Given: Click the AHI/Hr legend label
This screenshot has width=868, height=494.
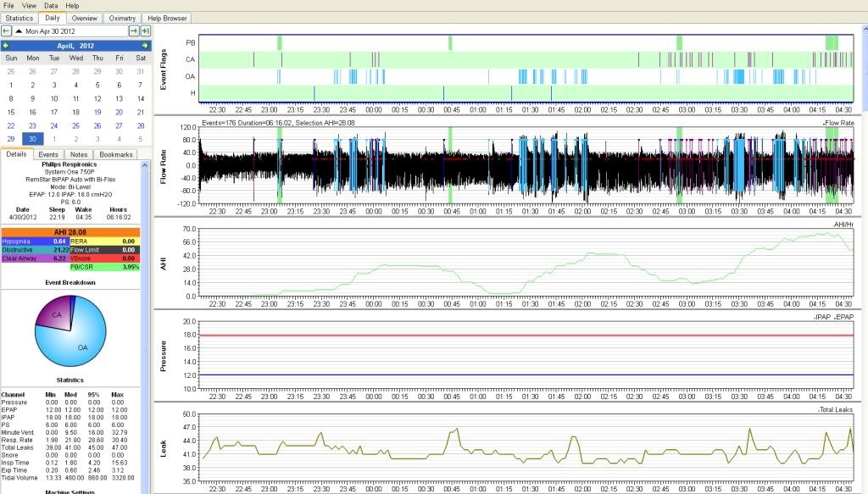Looking at the screenshot, I should point(843,224).
